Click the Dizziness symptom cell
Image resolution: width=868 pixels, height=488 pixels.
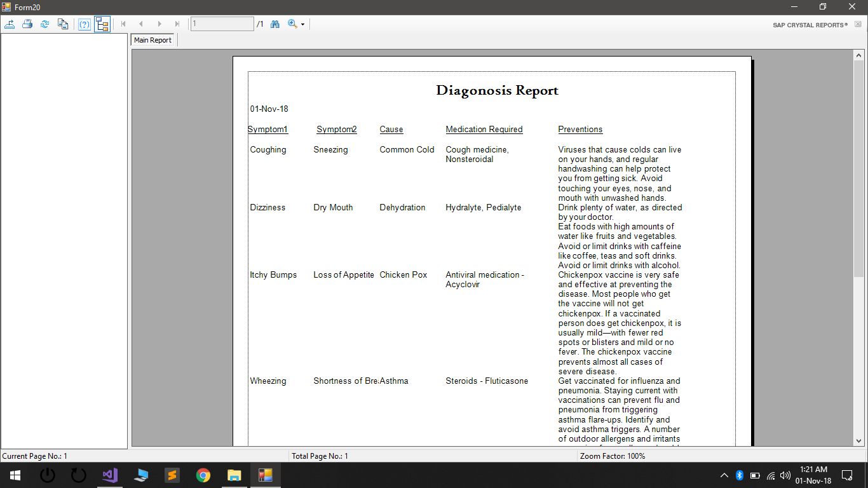[x=268, y=208]
